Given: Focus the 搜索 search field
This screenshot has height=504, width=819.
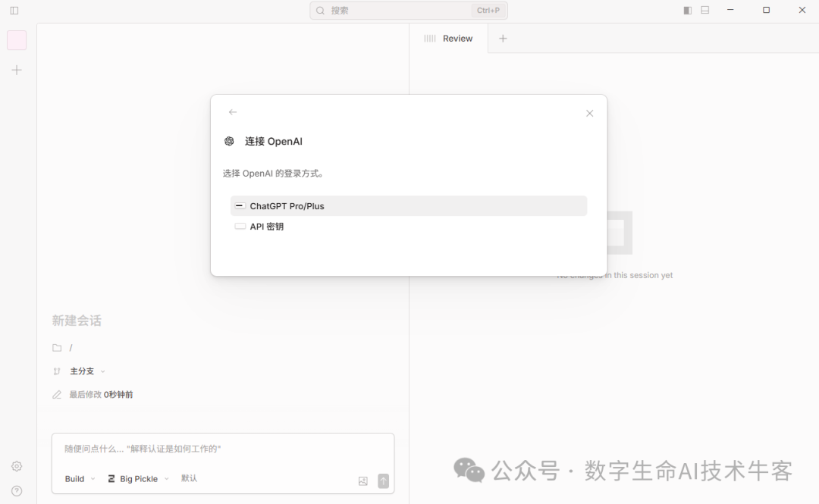Looking at the screenshot, I should (x=409, y=11).
